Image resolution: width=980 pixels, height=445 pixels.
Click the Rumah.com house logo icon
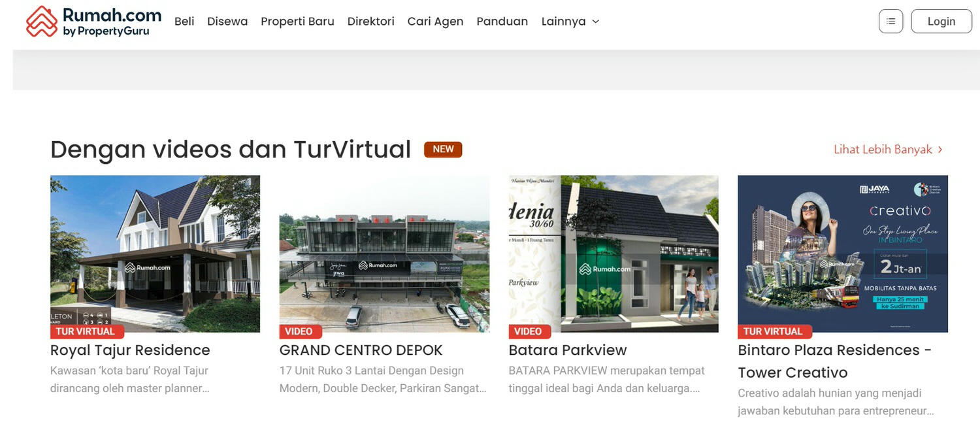(42, 22)
